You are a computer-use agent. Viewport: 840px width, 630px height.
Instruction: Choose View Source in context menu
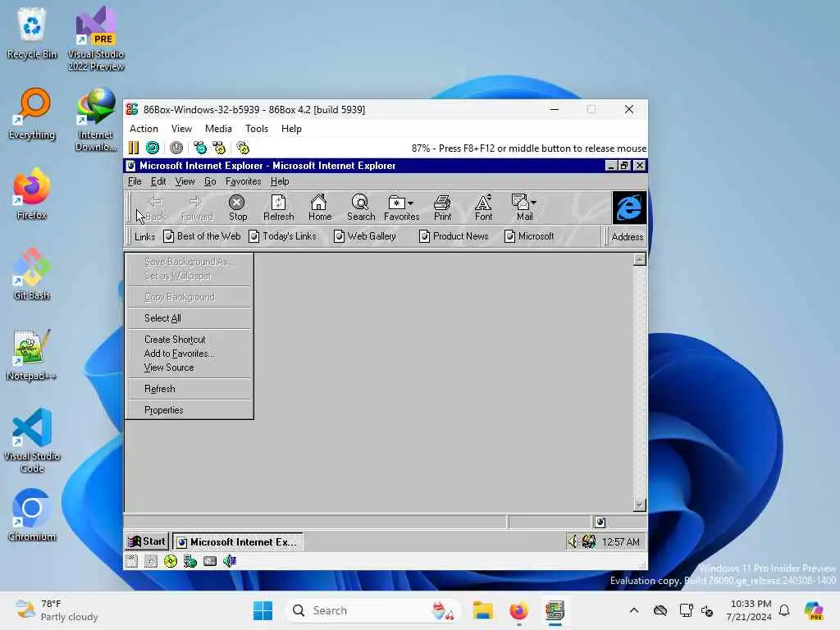click(189, 367)
